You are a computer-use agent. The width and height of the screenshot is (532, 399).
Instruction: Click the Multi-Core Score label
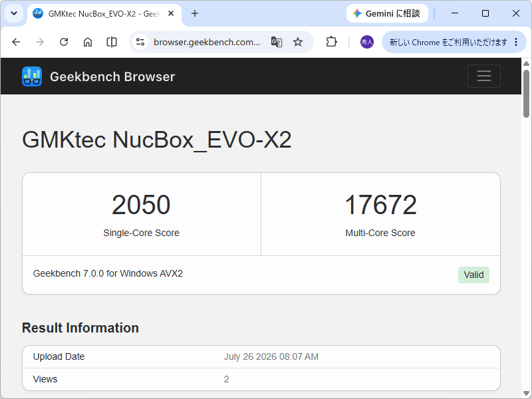tap(380, 233)
